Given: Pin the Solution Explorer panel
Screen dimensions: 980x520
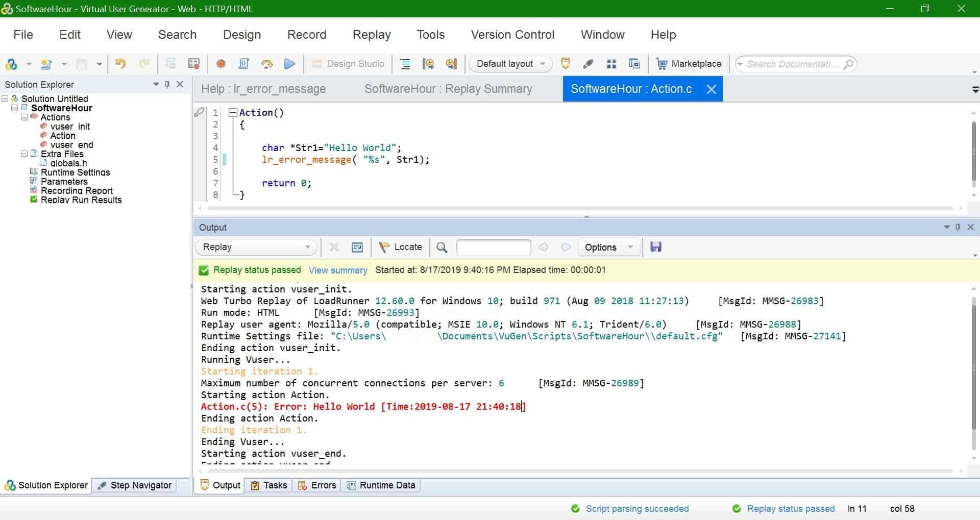Looking at the screenshot, I should click(167, 84).
